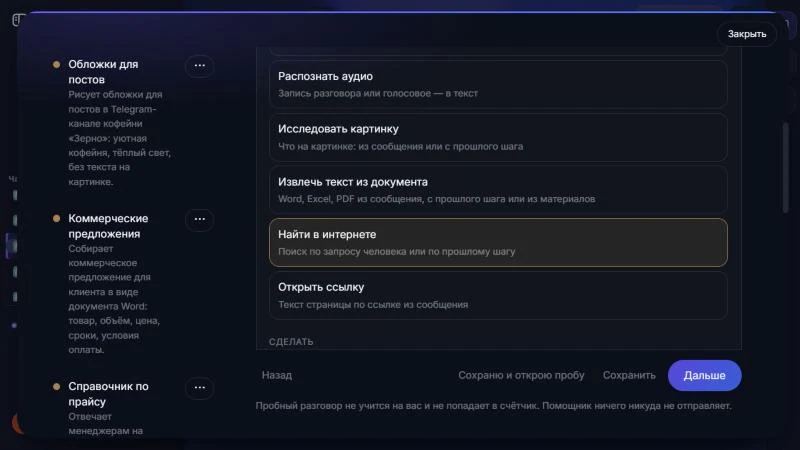
Task: Open the Обложки для постов assistant
Action: coord(103,72)
